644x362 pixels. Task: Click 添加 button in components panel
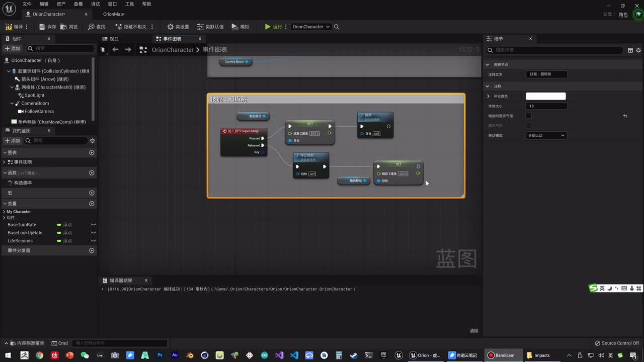click(x=13, y=49)
